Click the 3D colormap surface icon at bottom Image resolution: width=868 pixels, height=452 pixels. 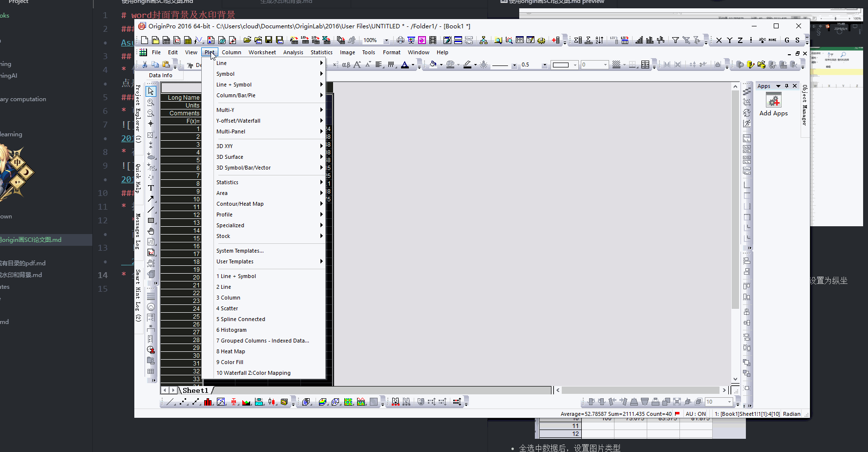click(x=322, y=402)
